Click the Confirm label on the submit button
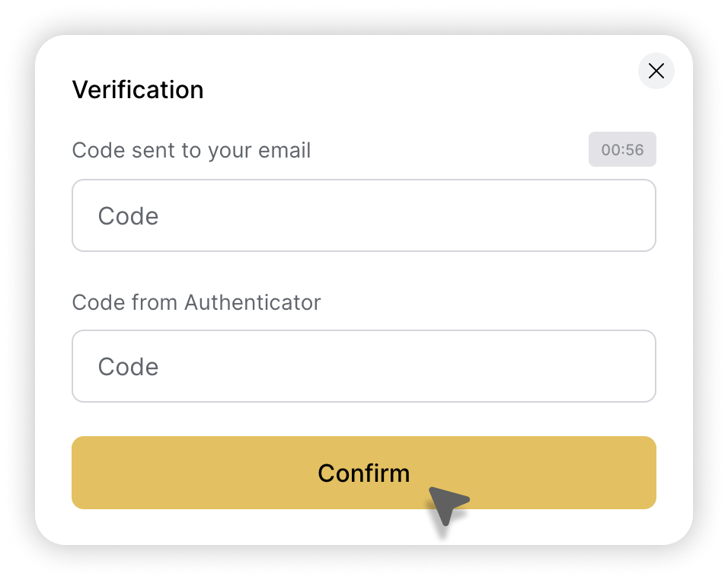This screenshot has width=728, height=580. (x=364, y=473)
